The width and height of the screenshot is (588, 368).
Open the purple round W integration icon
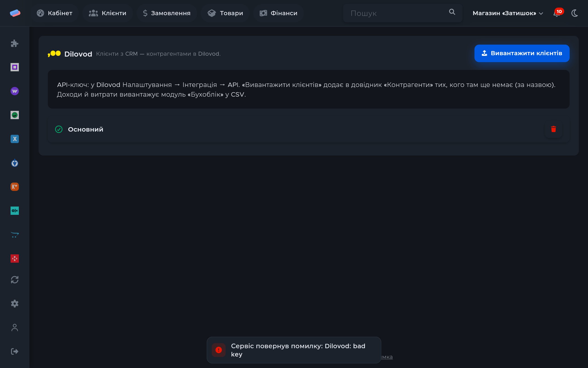click(x=14, y=91)
